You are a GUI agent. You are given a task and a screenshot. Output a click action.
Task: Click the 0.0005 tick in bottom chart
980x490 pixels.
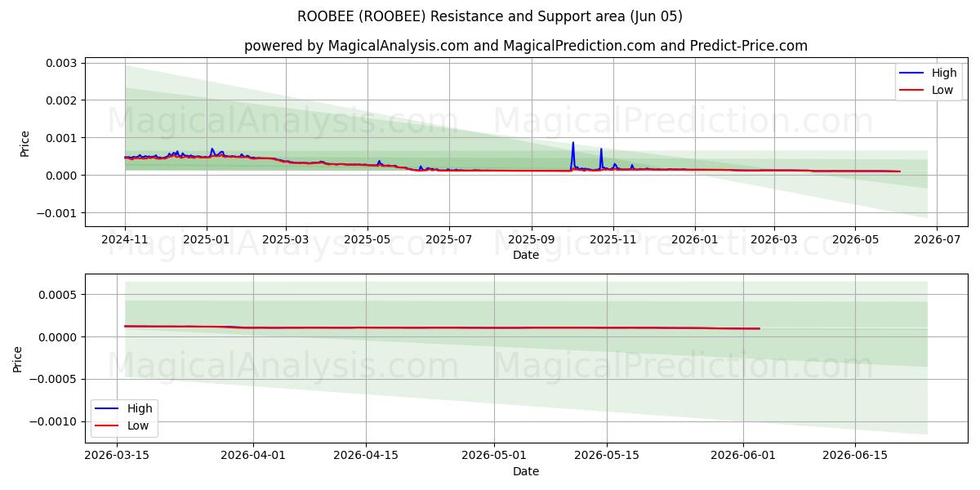tap(59, 295)
